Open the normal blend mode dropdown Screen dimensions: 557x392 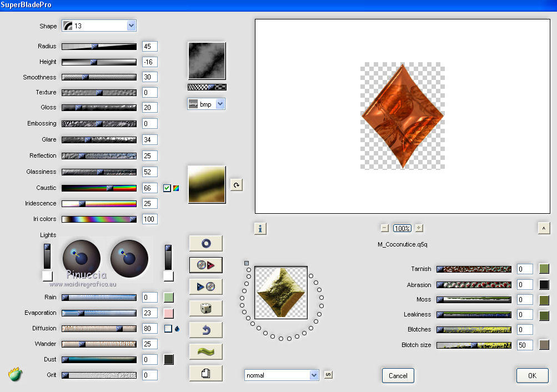pos(314,375)
